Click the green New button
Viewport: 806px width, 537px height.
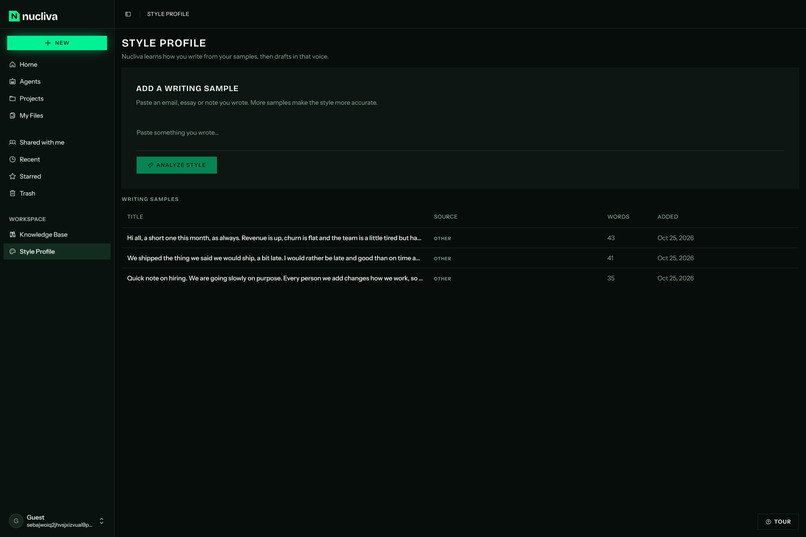click(x=57, y=43)
